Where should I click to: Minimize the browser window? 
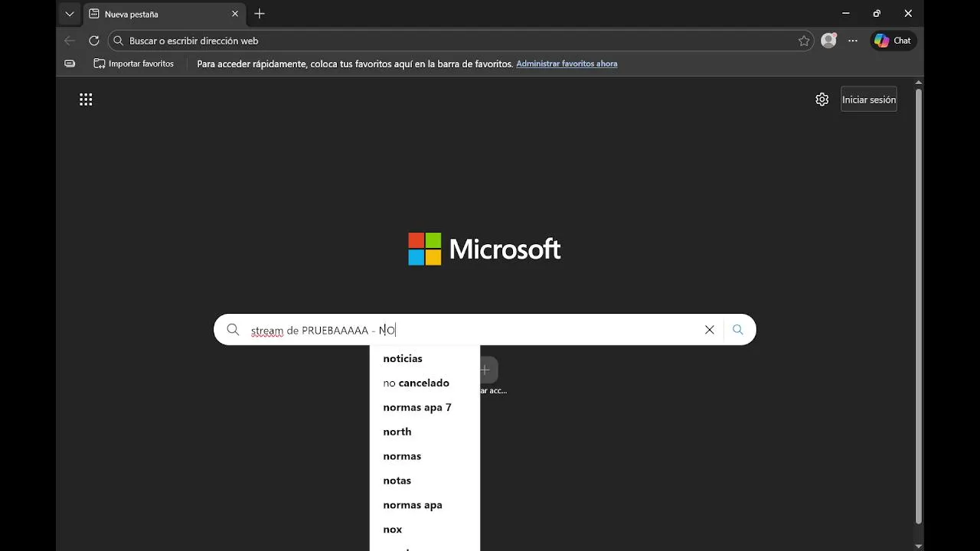(x=846, y=14)
